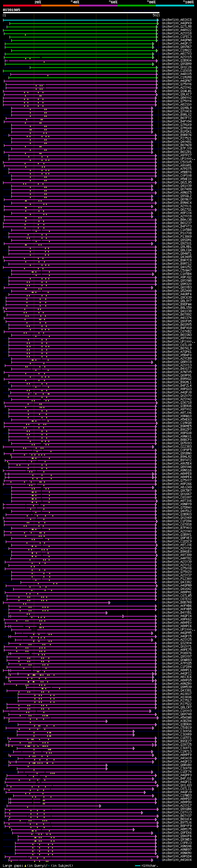Open hit UniRef100_A2SY18
The width and height of the screenshot is (197, 868).
point(177,33)
